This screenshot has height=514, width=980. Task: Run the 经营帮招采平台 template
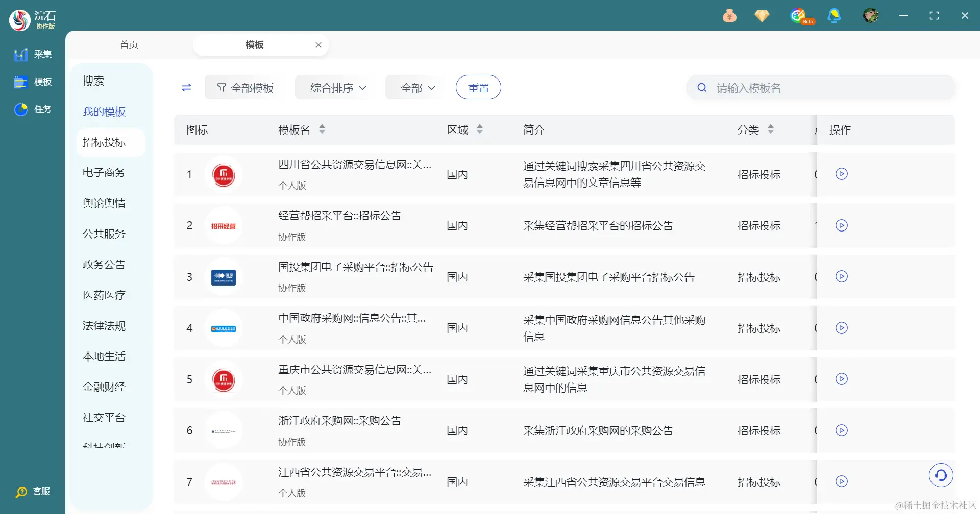842,225
